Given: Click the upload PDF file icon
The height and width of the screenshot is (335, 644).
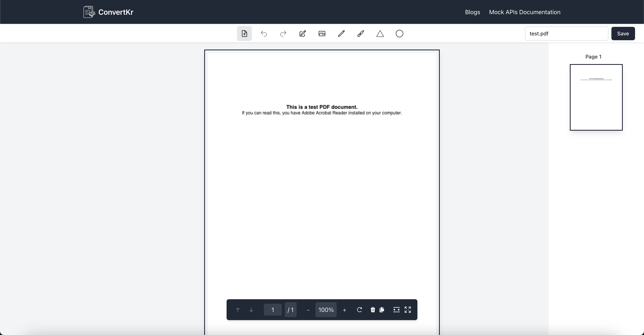Looking at the screenshot, I should [x=244, y=34].
